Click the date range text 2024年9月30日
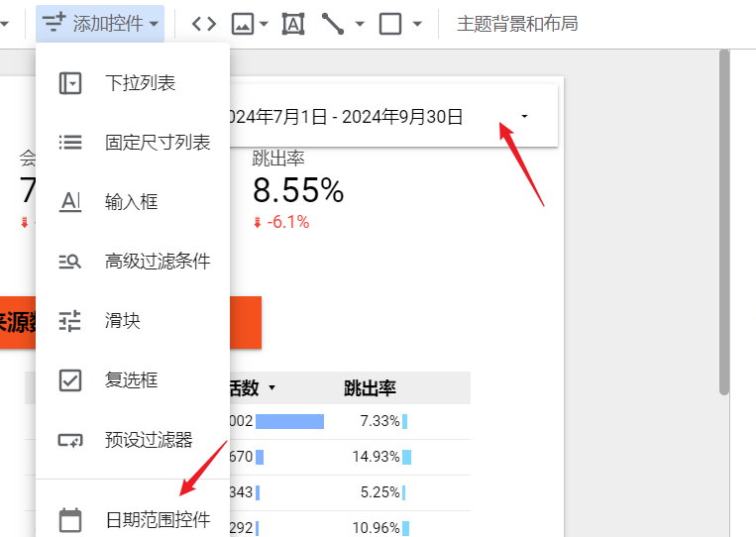 [x=402, y=117]
